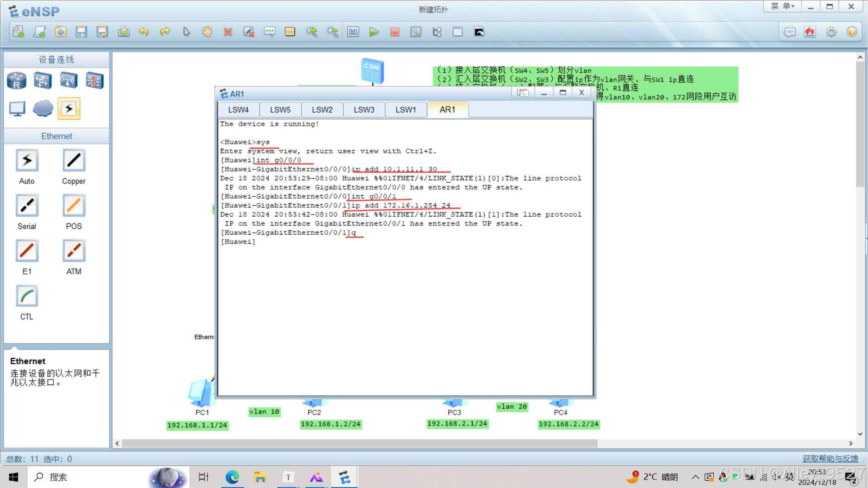Click the Open Topology folder icon
Screen dimensions: 868x488
[61, 32]
